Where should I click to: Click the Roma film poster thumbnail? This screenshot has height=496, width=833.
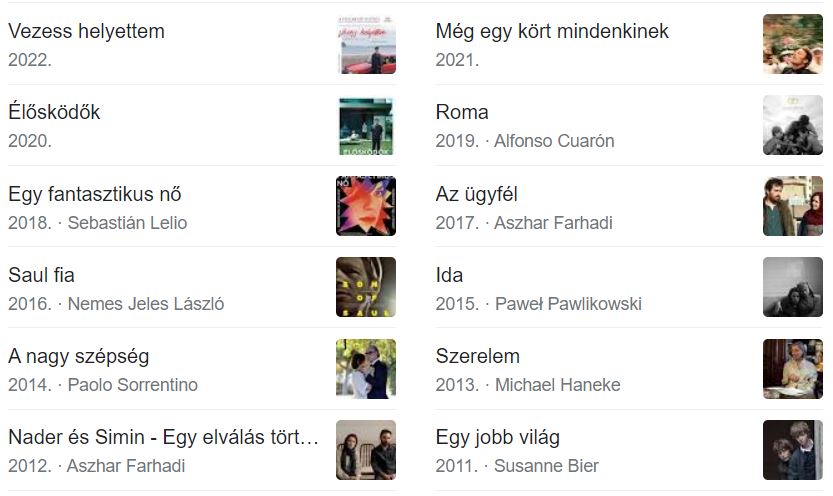[793, 125]
